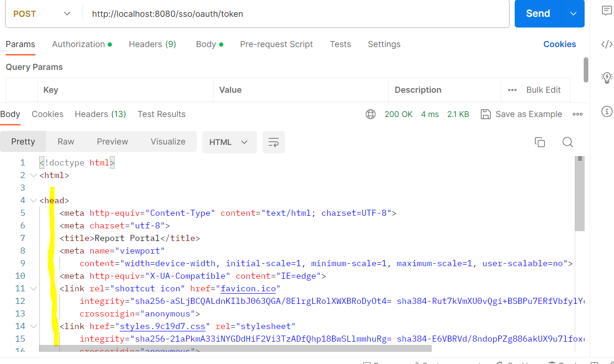Open the request info panel
The height and width of the screenshot is (364, 614).
[607, 111]
